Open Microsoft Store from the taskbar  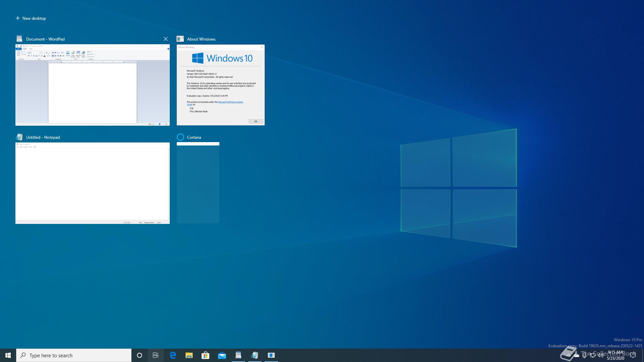click(206, 355)
